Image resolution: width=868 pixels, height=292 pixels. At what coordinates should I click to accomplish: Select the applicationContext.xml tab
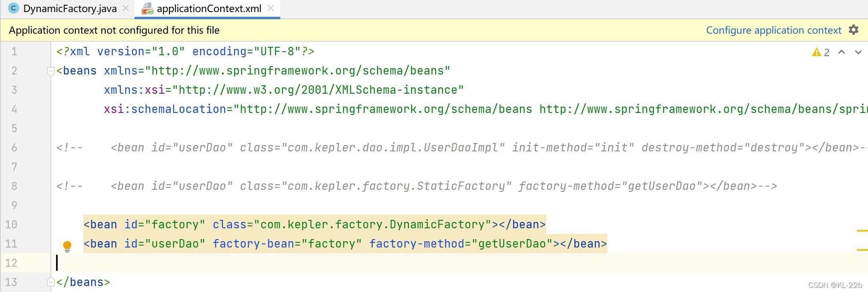click(209, 8)
